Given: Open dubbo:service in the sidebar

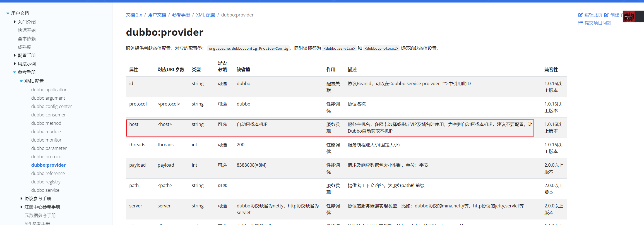Looking at the screenshot, I should point(45,190).
